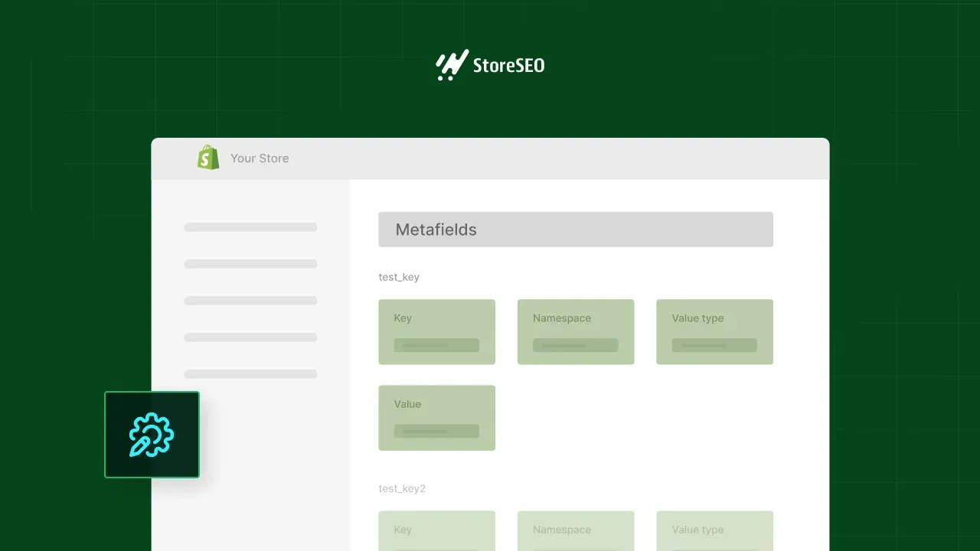Select the Your Store title text
The width and height of the screenshot is (980, 551).
[260, 158]
